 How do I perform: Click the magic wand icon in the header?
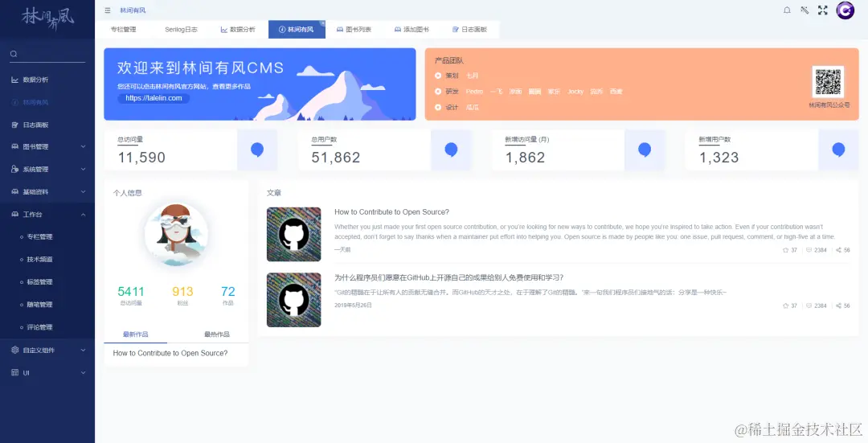tap(805, 10)
